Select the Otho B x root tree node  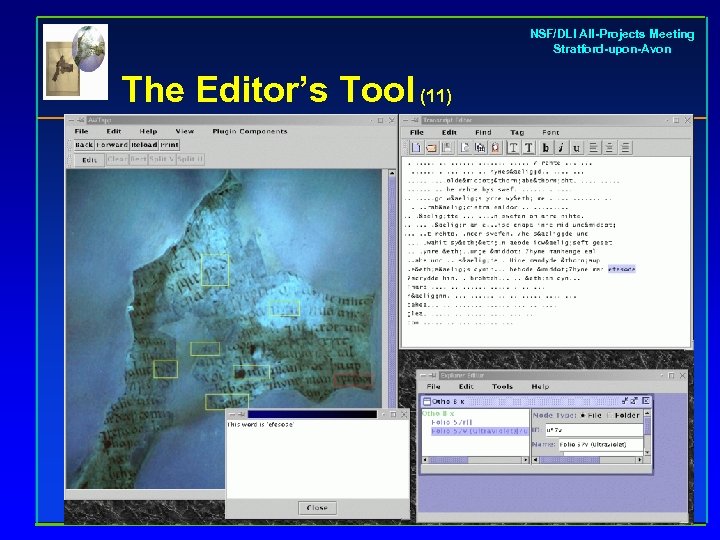click(x=438, y=414)
